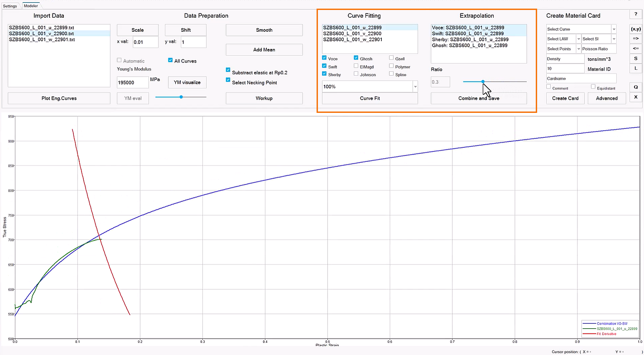The width and height of the screenshot is (644, 355).
Task: Click the Combine and Save button
Action: coord(479,98)
